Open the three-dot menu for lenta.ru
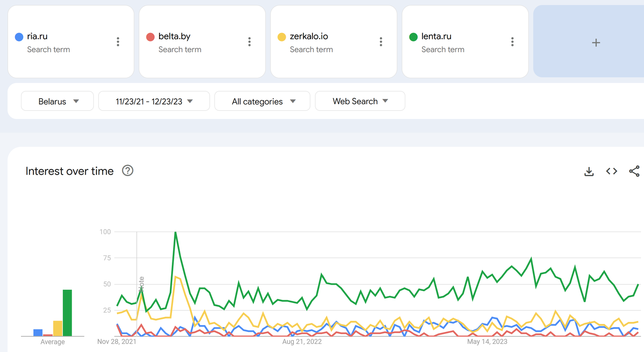The height and width of the screenshot is (352, 644). click(512, 42)
